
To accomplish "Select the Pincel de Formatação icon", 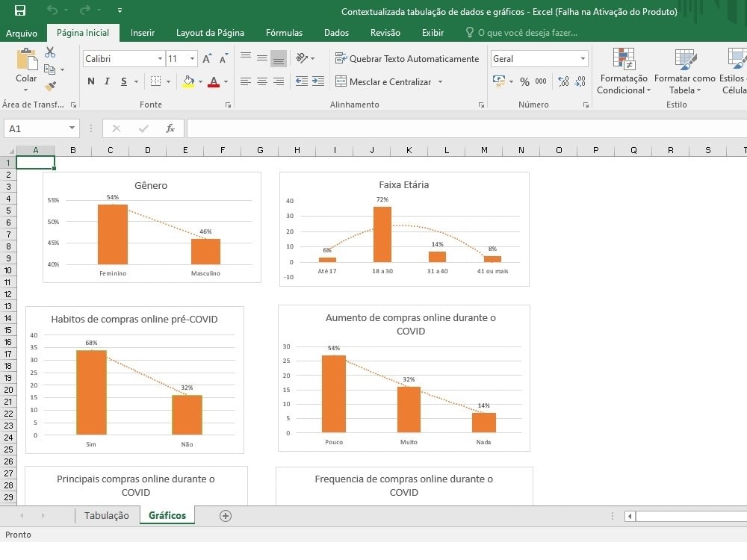I will [50, 86].
